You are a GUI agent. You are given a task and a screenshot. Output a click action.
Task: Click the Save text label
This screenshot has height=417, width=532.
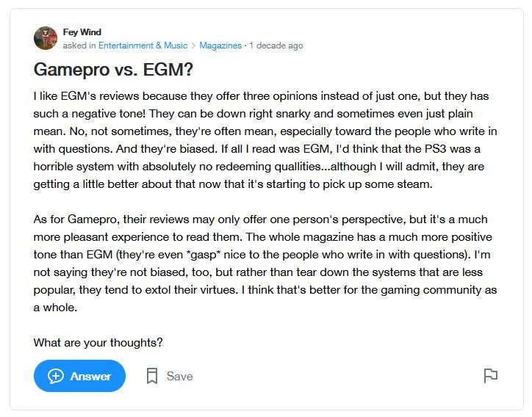point(179,376)
